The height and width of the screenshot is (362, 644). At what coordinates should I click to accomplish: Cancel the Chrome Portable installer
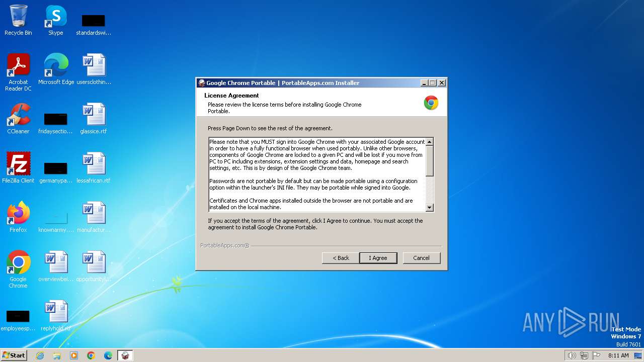point(422,258)
